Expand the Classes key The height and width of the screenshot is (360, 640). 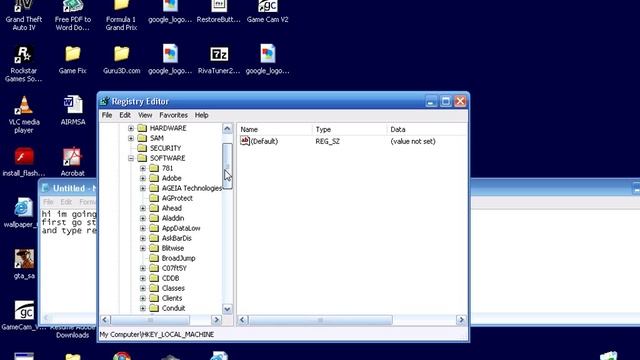[143, 288]
